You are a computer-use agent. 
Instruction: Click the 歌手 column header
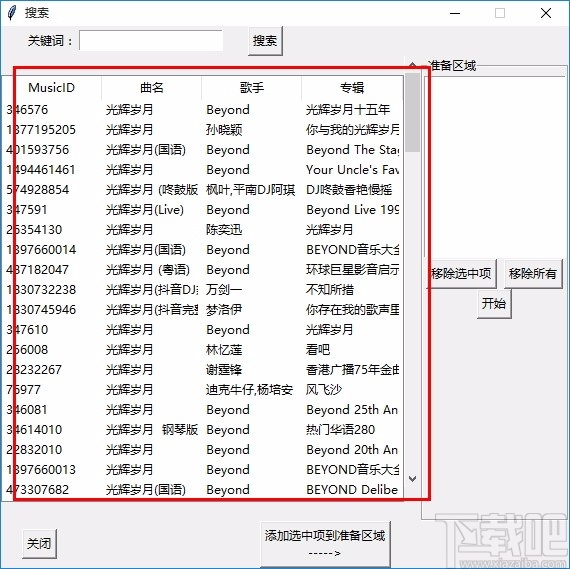[x=252, y=88]
